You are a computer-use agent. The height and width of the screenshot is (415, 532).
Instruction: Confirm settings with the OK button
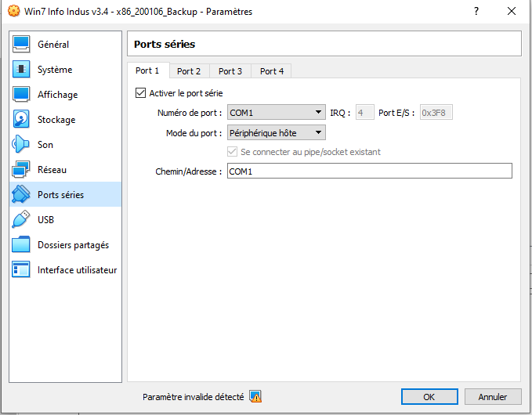pos(429,397)
